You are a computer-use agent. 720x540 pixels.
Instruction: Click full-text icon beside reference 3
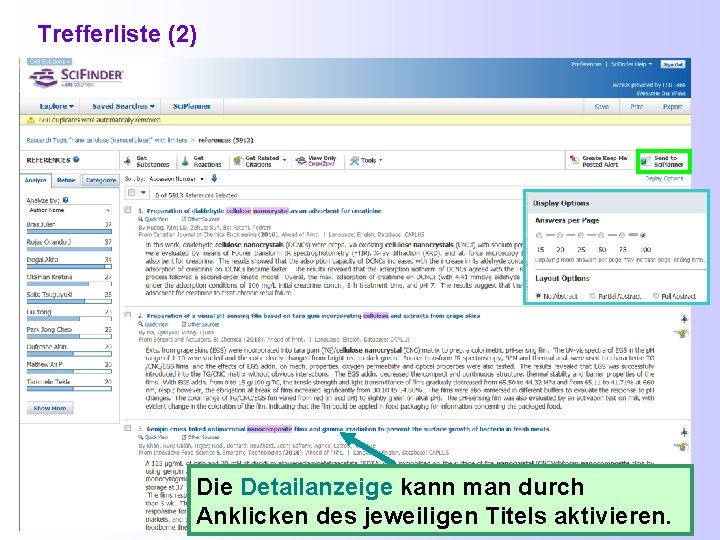[x=682, y=446]
